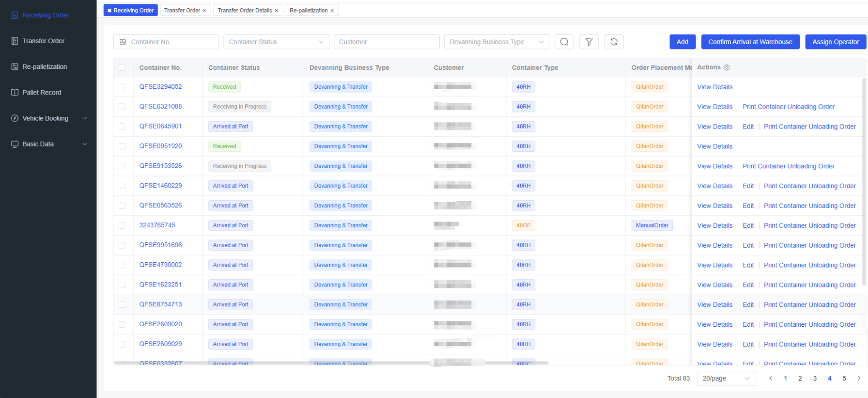Close the Transfer Order tab

tap(204, 11)
